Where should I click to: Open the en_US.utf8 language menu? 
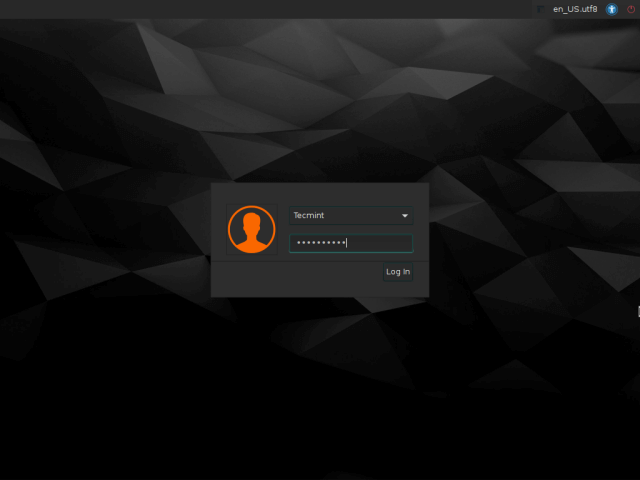coord(575,9)
